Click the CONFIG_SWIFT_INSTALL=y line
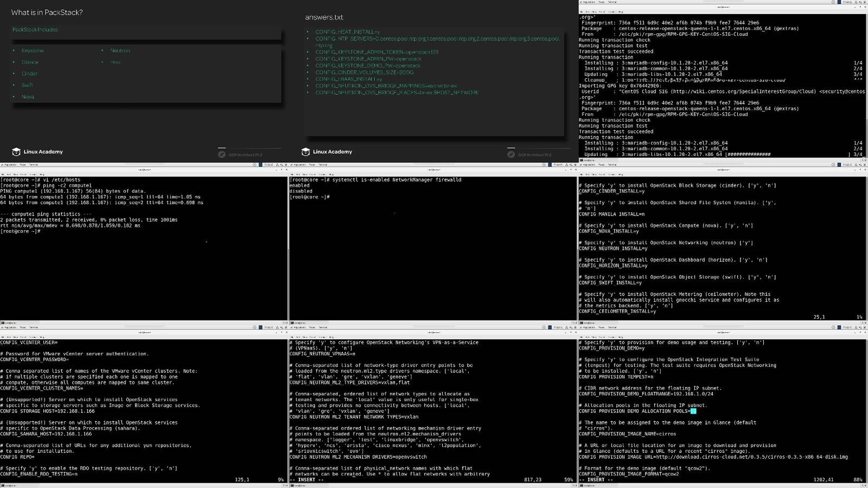 tap(610, 282)
